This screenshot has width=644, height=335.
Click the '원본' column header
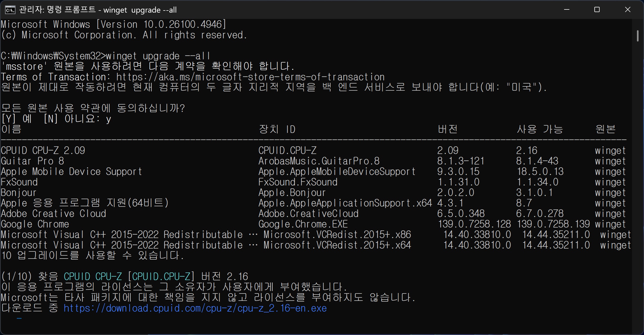[x=605, y=129]
